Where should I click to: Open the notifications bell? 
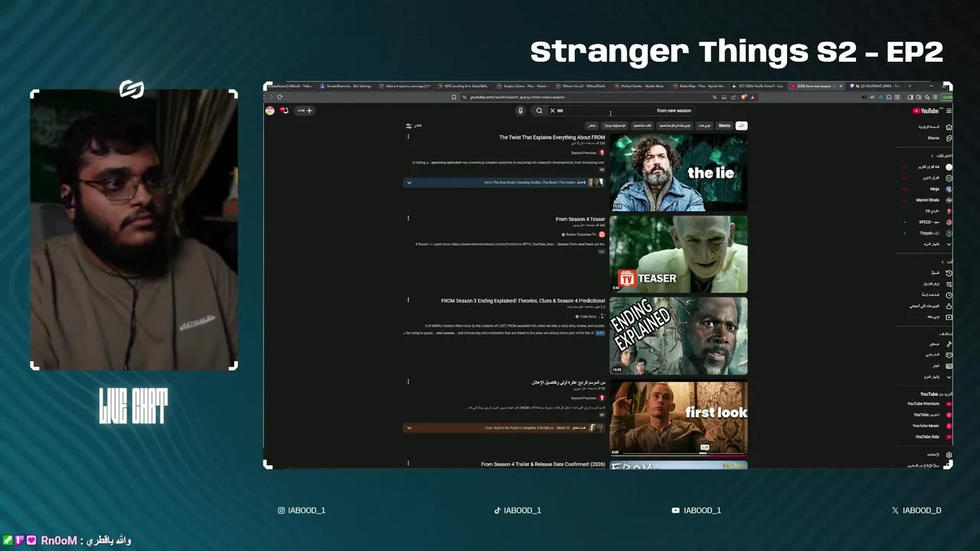tap(283, 110)
